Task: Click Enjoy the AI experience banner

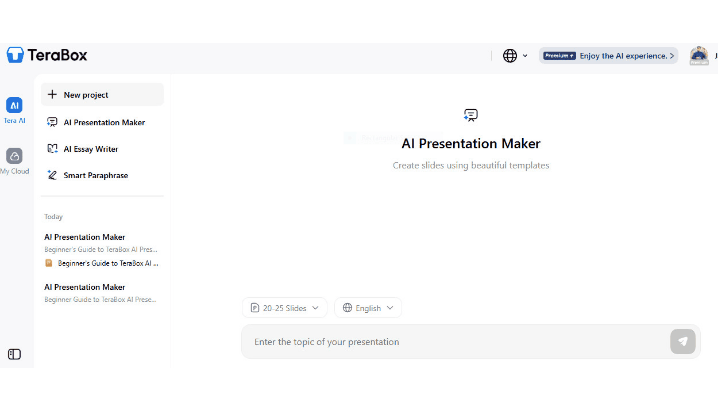Action: (608, 55)
